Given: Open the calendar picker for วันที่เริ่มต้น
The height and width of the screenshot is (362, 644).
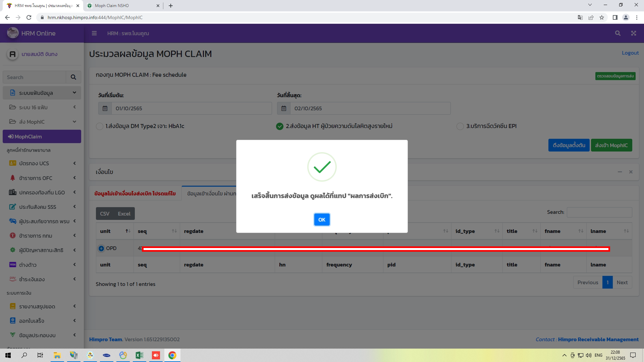Looking at the screenshot, I should pos(105,108).
